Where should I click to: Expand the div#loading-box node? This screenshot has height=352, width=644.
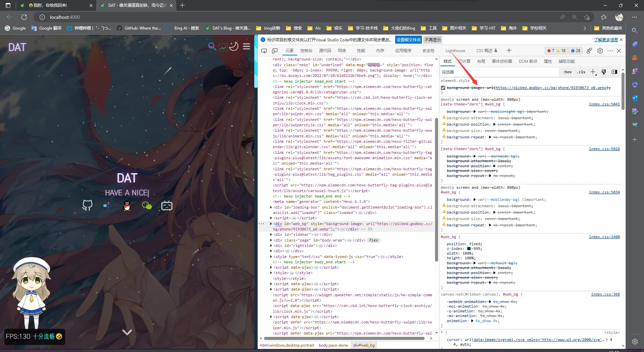[x=271, y=207]
